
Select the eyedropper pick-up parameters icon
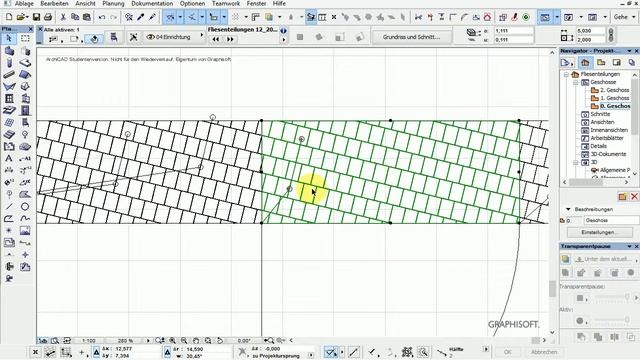tap(141, 17)
